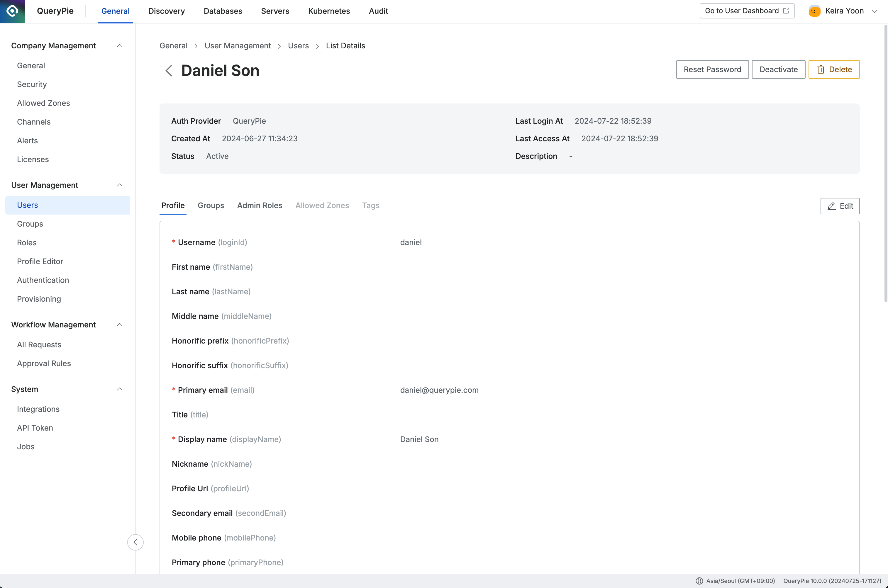888x588 pixels.
Task: Select the Discovery menu item
Action: click(x=166, y=11)
